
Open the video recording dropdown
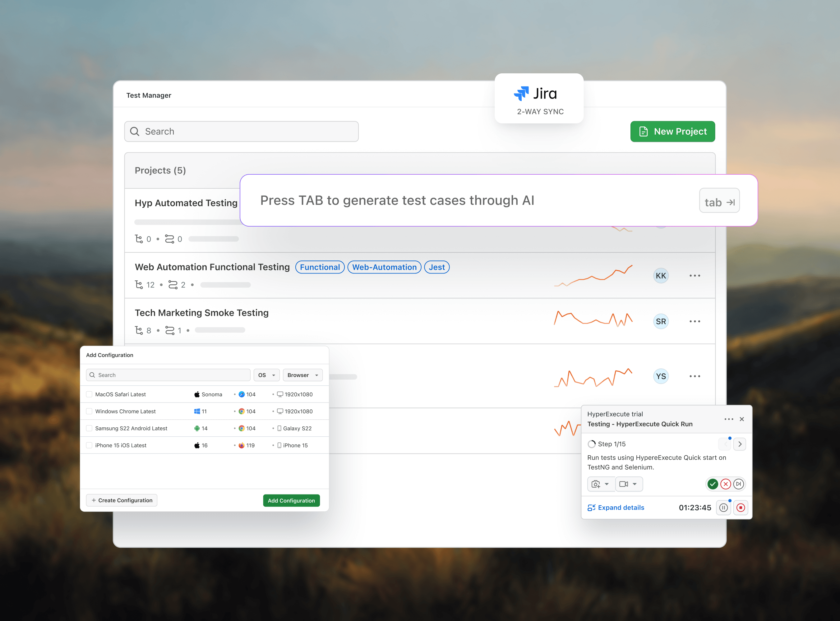629,484
